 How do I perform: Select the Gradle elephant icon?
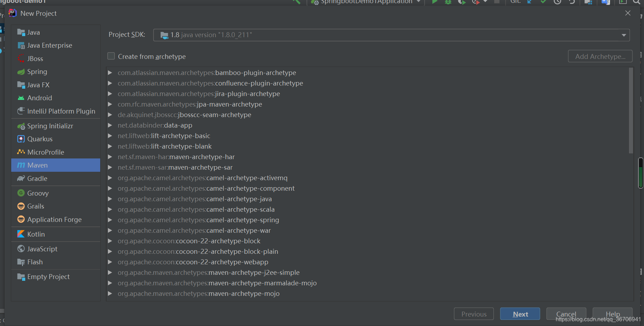coord(21,178)
